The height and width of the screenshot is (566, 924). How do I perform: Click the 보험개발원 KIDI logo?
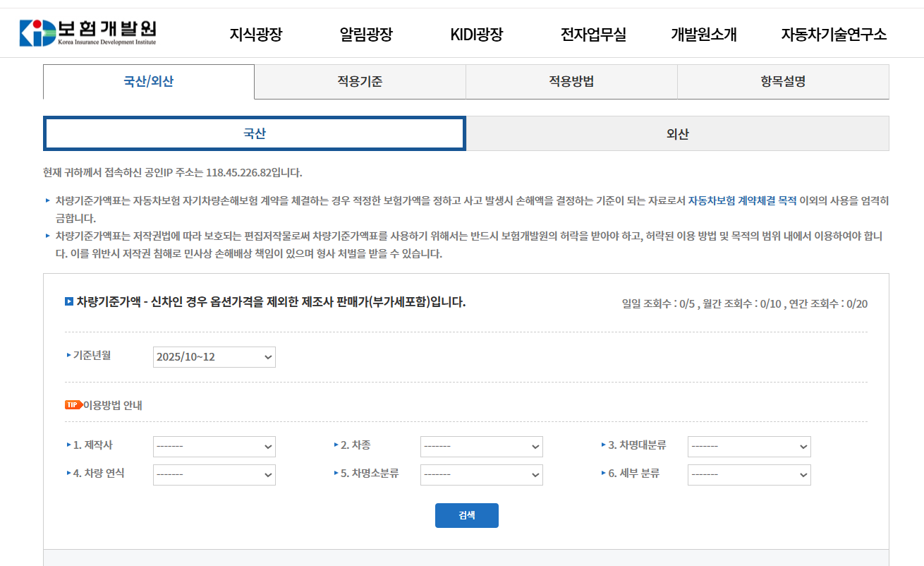pos(87,32)
